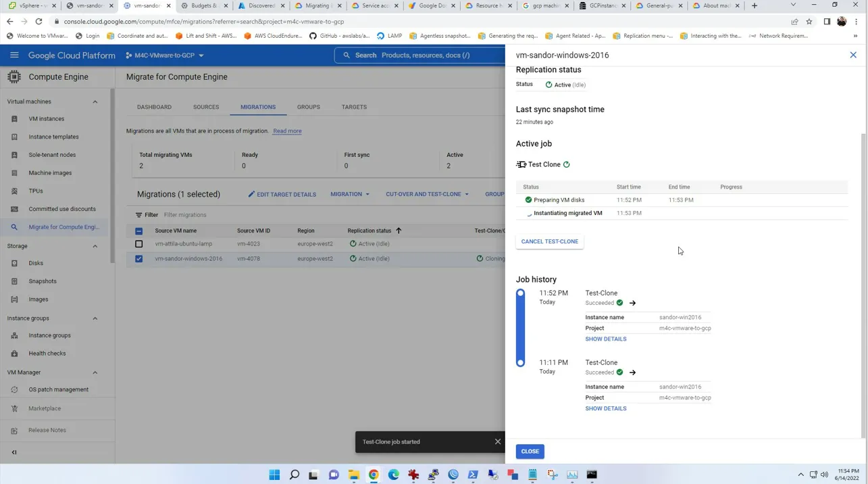Click Disks sidebar icon
Image resolution: width=868 pixels, height=484 pixels.
[x=14, y=263]
